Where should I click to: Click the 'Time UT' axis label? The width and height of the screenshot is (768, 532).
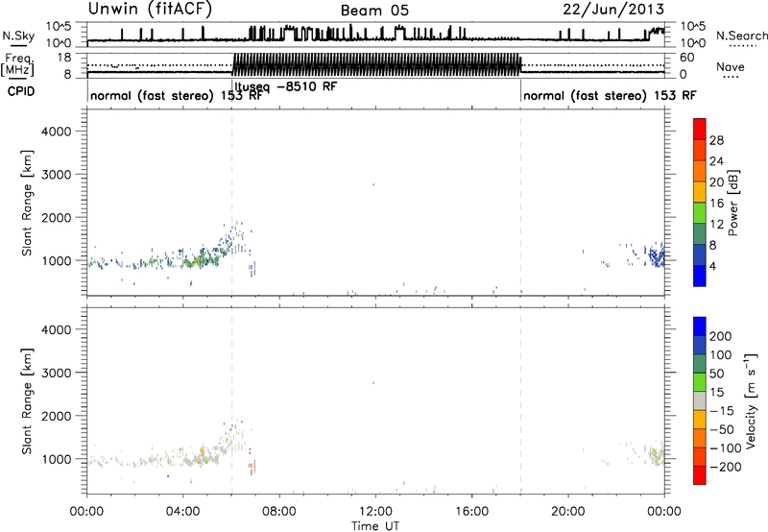375,526
